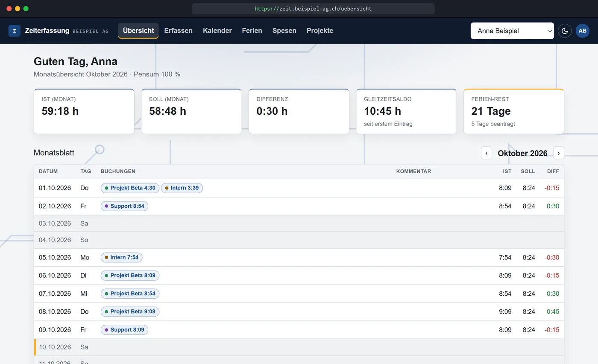Open the Erfassen tab
The width and height of the screenshot is (598, 364).
point(178,31)
